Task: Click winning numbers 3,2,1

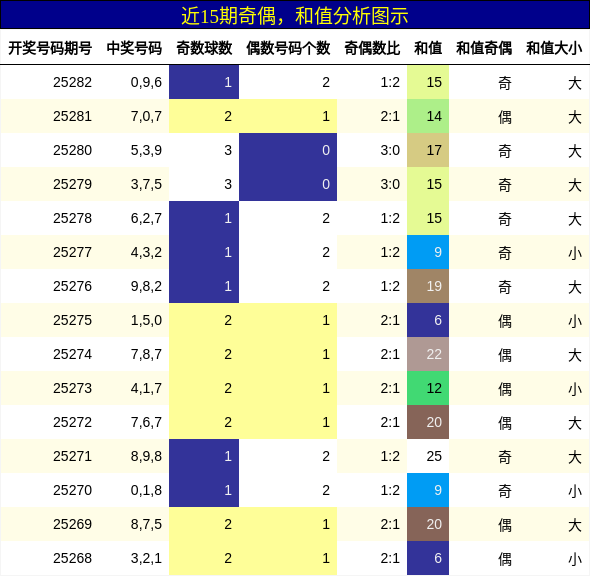Action: [x=146, y=558]
